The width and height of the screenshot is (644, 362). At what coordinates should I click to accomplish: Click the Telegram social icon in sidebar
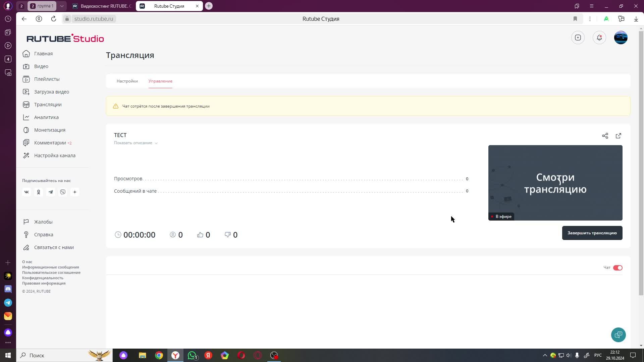(x=51, y=192)
